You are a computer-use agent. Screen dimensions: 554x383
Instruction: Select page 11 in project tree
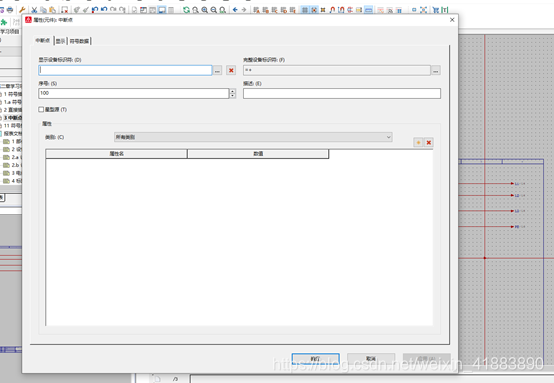tap(12, 125)
